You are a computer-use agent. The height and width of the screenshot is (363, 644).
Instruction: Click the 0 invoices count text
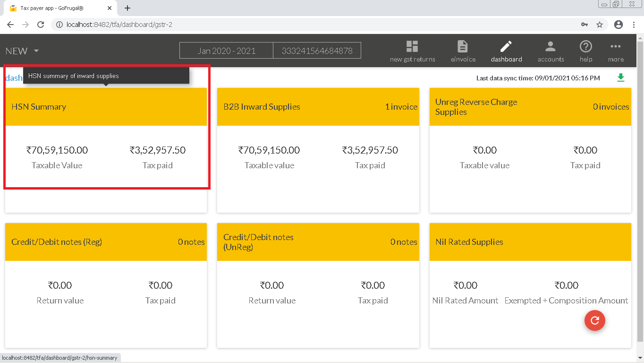[611, 107]
